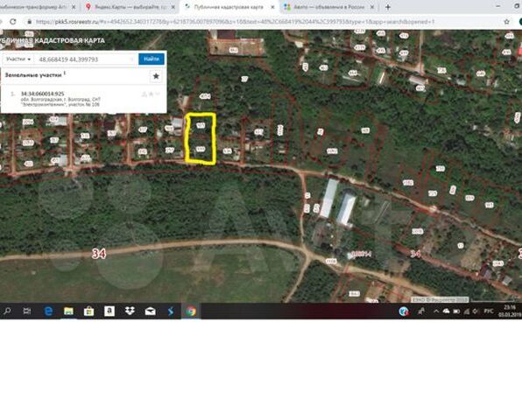
Task: Click the cloud icon in the system tray
Action: [446, 311]
